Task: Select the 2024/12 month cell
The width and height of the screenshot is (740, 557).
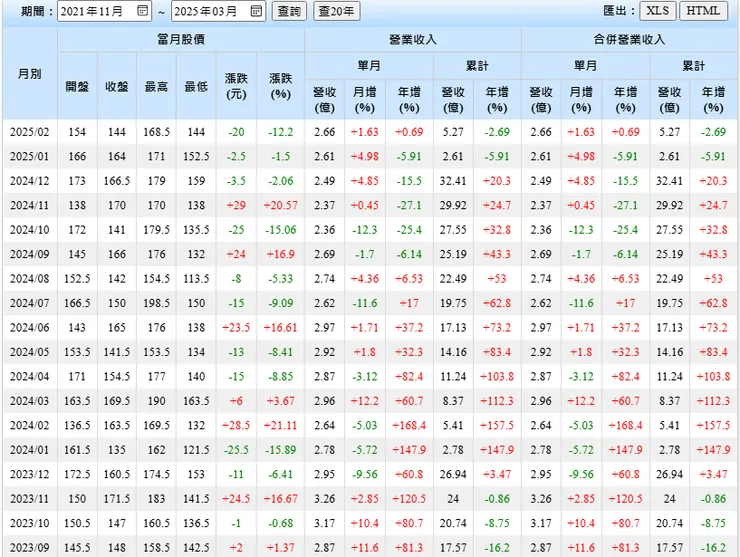Action: coord(30,181)
